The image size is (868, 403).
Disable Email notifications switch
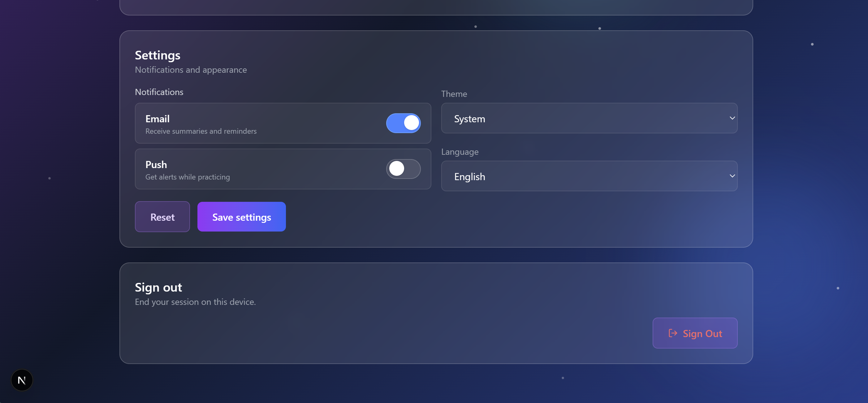[403, 123]
